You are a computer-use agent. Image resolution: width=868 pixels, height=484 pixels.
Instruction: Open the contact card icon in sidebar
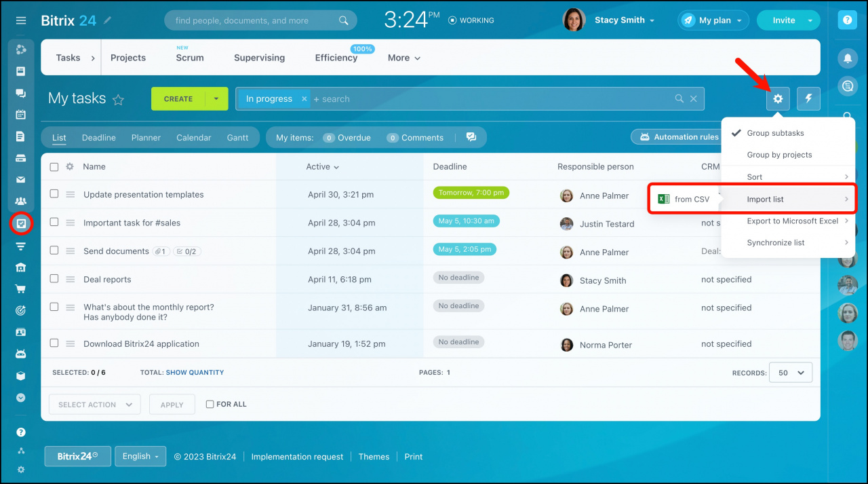pyautogui.click(x=21, y=333)
